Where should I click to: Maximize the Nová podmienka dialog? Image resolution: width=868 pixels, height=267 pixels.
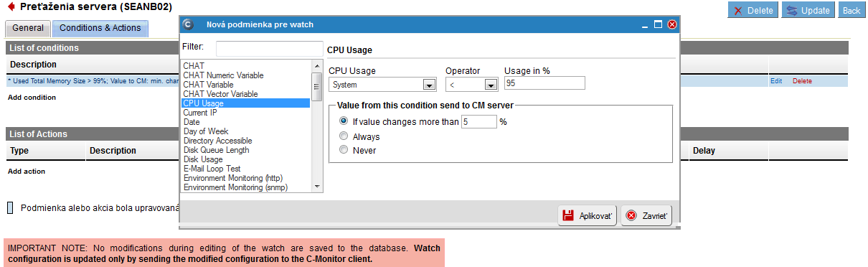659,24
